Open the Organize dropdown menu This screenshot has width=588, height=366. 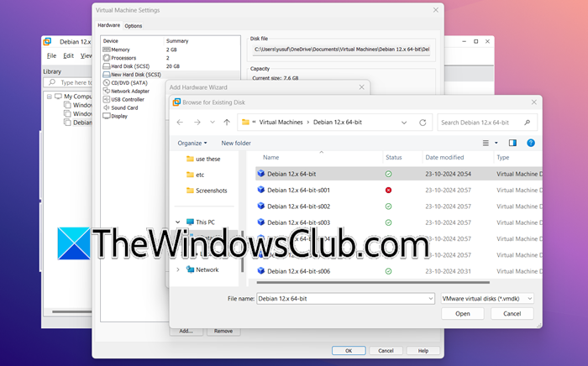[192, 143]
